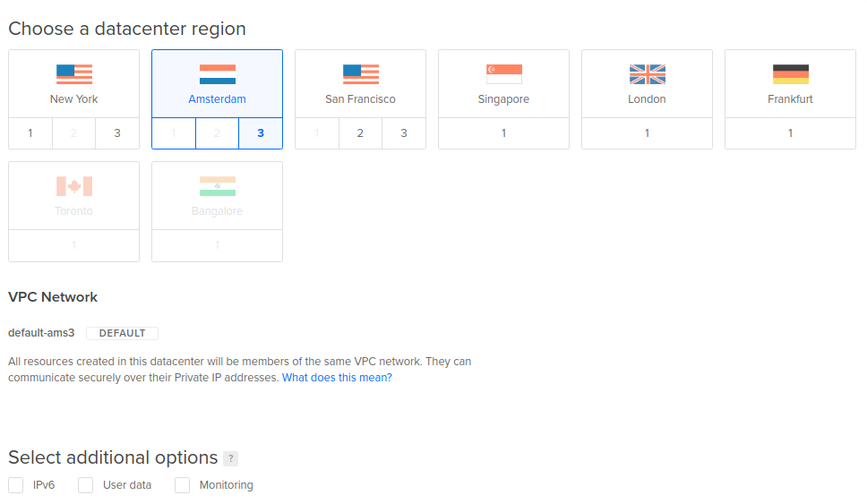This screenshot has height=504, width=867.
Task: Choose San Francisco datacenter 3
Action: [404, 133]
